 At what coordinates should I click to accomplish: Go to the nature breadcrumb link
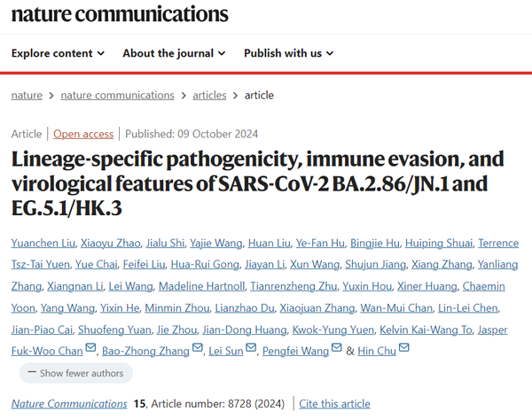(x=27, y=96)
